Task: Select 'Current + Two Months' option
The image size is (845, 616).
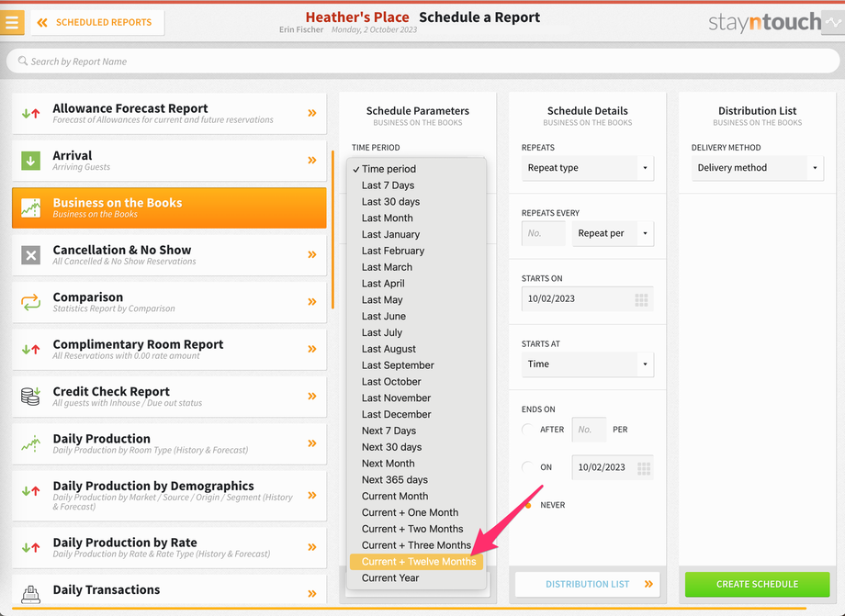Action: (417, 529)
